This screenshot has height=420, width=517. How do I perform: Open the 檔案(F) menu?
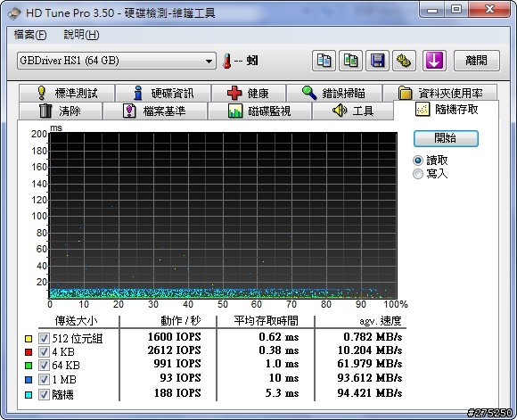point(30,35)
